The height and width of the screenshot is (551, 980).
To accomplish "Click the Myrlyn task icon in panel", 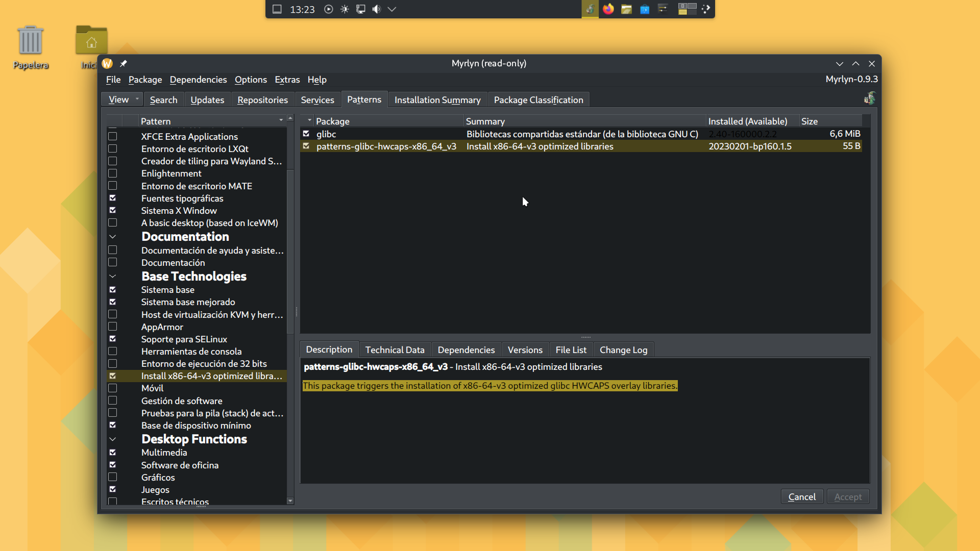I will tap(590, 9).
